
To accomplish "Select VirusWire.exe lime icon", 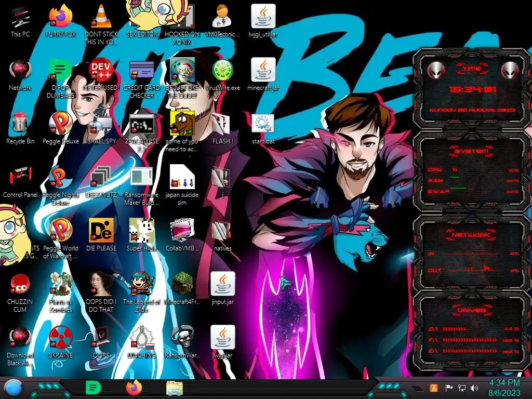I will (x=222, y=75).
